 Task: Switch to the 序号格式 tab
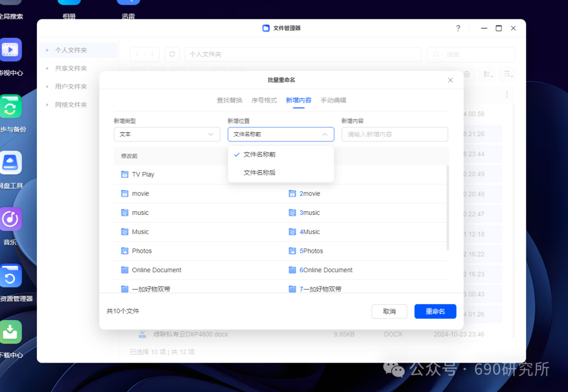click(x=264, y=100)
